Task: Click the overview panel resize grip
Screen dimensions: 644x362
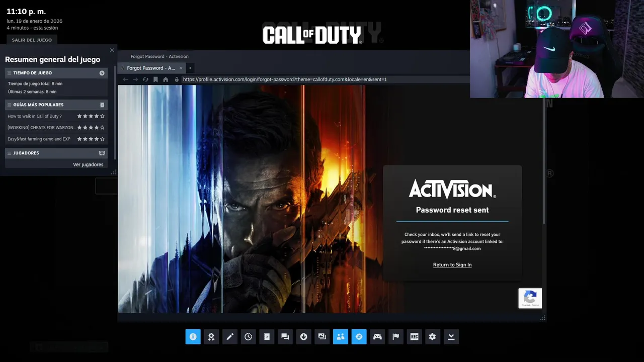Action: click(x=113, y=172)
